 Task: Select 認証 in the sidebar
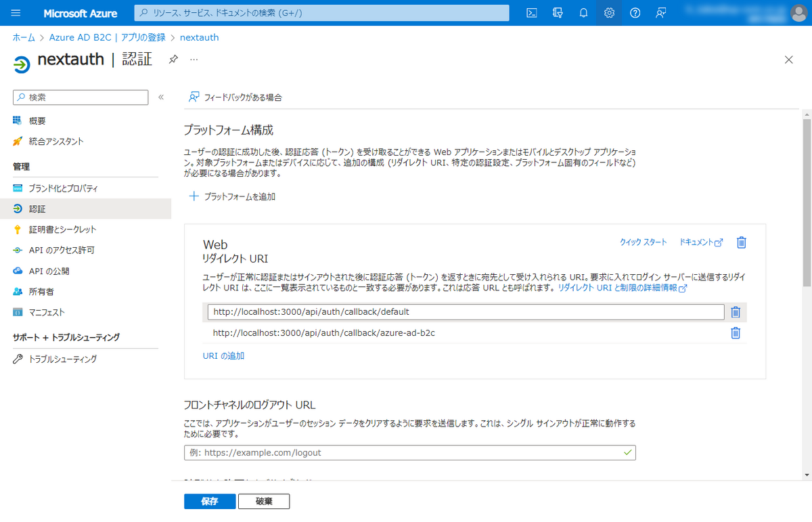(85, 209)
